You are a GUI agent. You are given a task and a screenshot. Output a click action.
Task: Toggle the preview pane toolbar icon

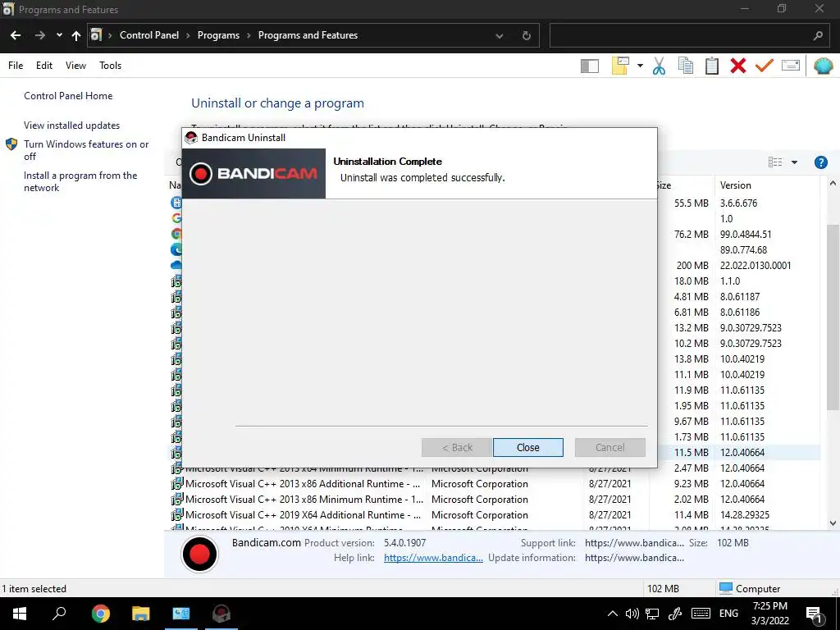(589, 66)
